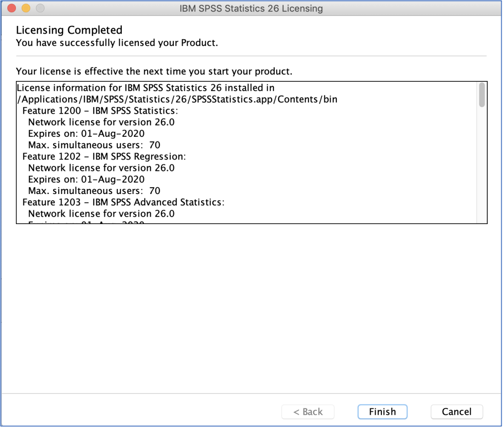Select the "Feature 1202 – IBM SPSS Regression:" line
504x428 pixels.
click(104, 157)
